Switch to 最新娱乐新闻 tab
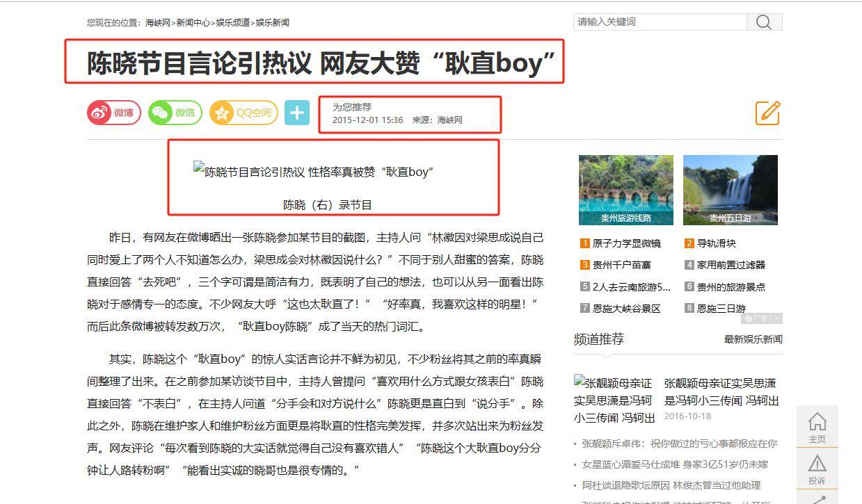The height and width of the screenshot is (504, 862). click(x=753, y=339)
